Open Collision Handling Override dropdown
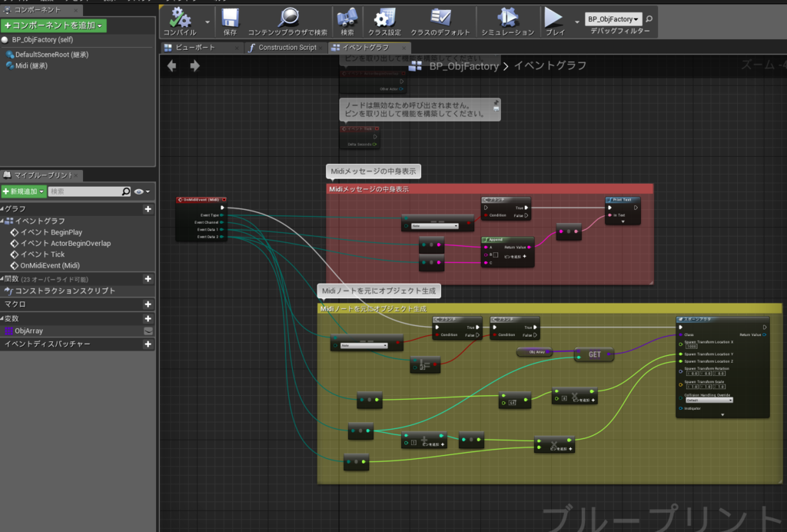The height and width of the screenshot is (532, 787). (709, 400)
